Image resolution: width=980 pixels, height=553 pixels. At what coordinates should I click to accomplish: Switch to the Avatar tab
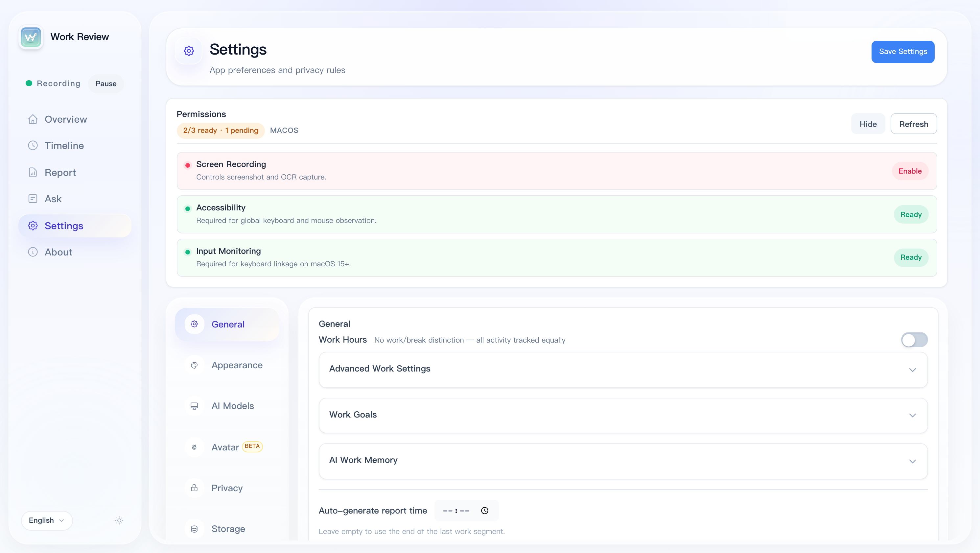(227, 447)
